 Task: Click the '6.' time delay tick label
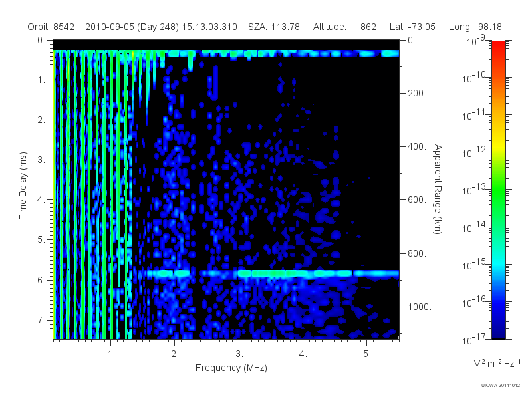tap(41, 280)
